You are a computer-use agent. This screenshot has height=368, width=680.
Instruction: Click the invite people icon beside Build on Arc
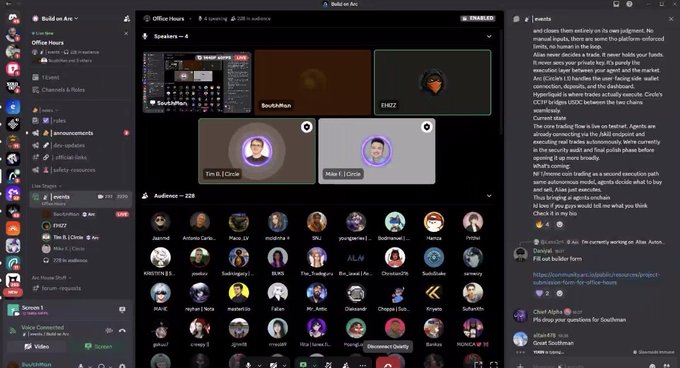point(127,19)
